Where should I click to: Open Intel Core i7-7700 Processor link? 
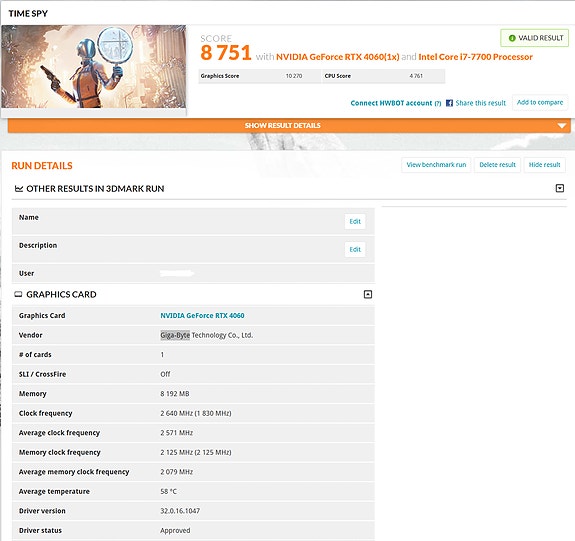pos(475,57)
